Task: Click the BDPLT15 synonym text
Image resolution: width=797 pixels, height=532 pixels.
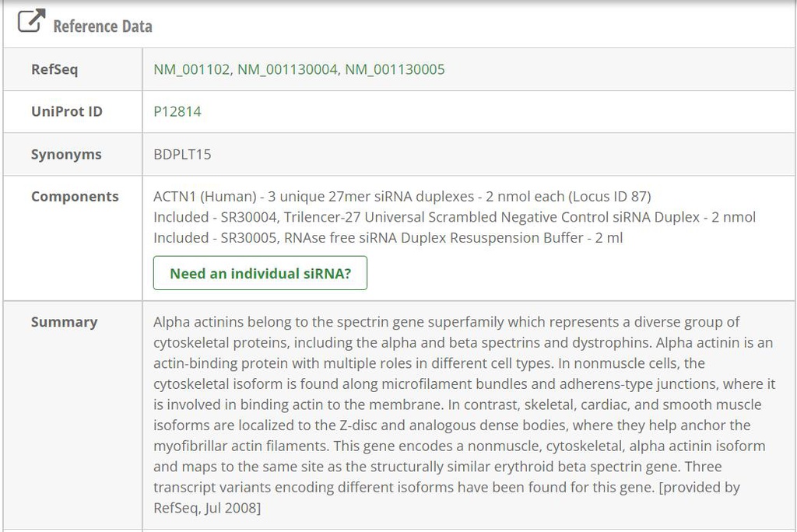Action: 181,154
